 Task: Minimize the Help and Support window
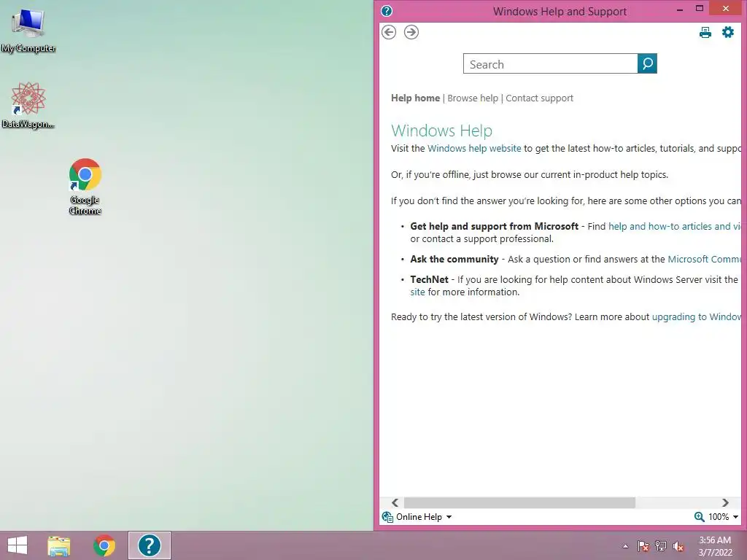coord(680,9)
